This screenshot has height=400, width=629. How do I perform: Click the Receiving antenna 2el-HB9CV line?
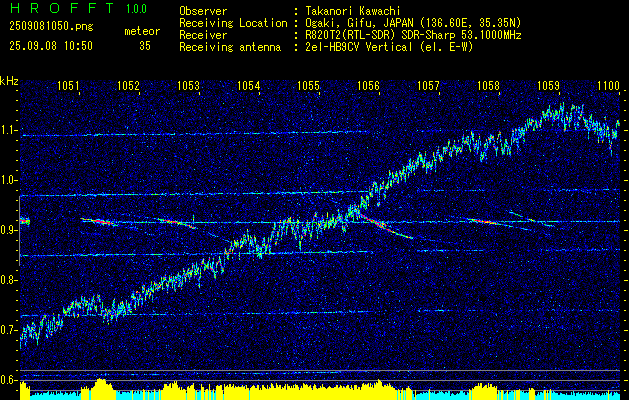pos(326,47)
